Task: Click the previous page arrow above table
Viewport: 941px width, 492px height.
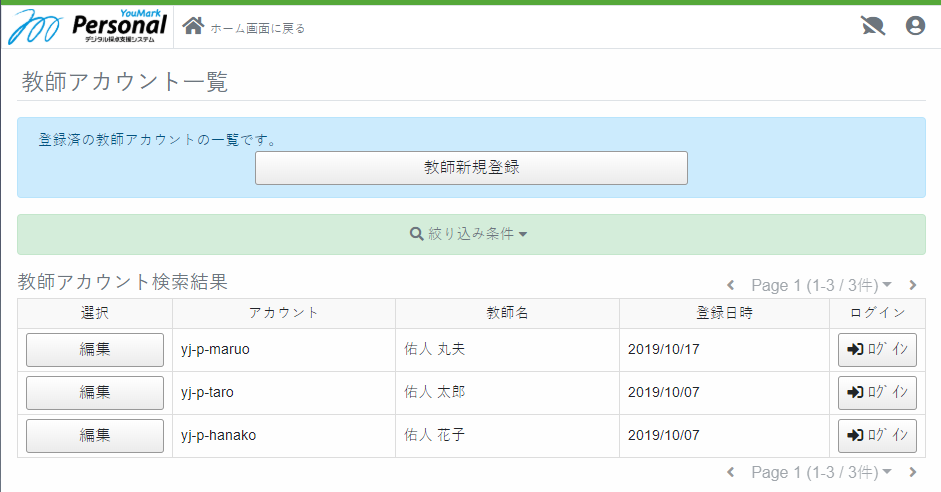Action: (731, 286)
